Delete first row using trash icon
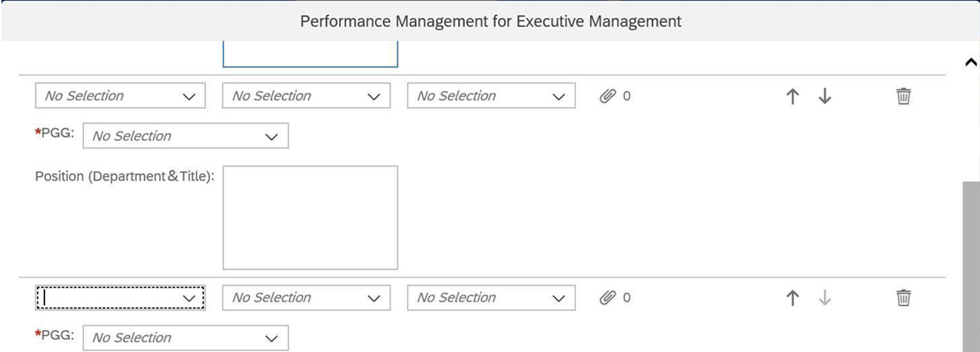980x352 pixels. click(x=903, y=96)
